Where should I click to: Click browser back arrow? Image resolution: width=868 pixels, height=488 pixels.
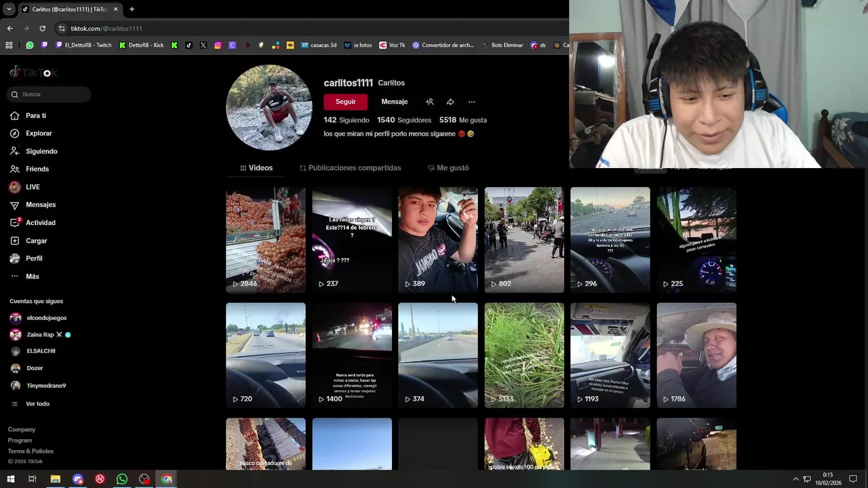pos(9,28)
